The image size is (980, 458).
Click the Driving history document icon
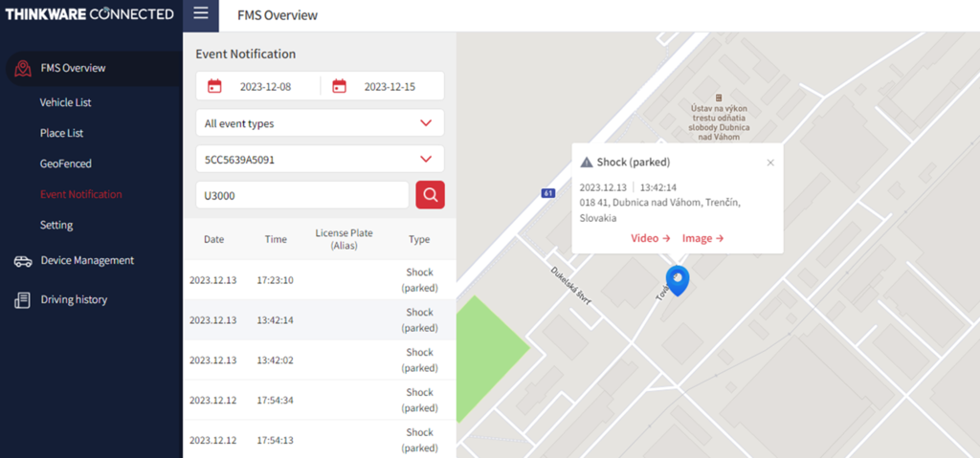[x=23, y=300]
